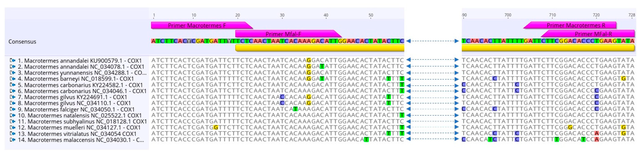644x157 pixels.
Task: Select sequence name 8. Macrotermes gilvus NC_034110.1
Action: 74,103
